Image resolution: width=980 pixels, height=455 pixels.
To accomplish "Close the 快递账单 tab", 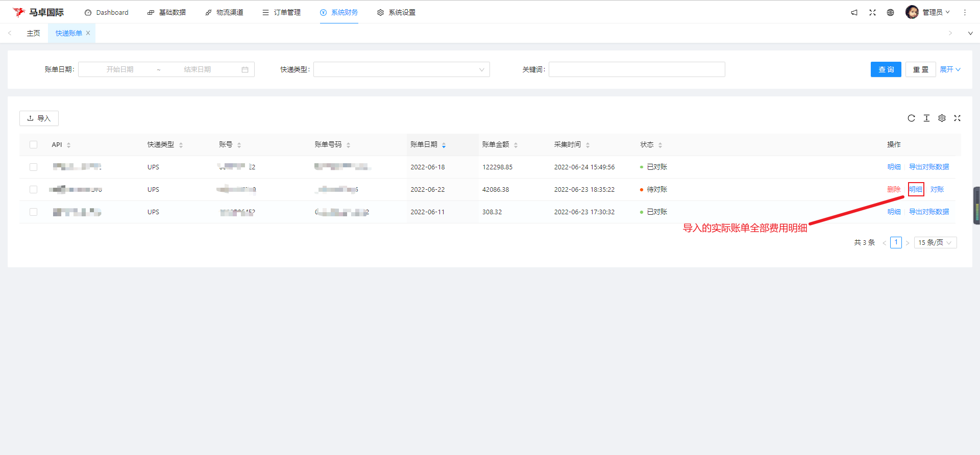I will coord(88,33).
